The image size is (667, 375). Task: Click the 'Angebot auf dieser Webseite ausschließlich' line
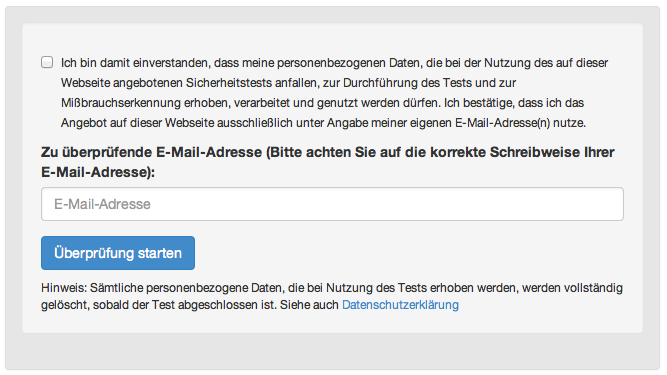[323, 123]
